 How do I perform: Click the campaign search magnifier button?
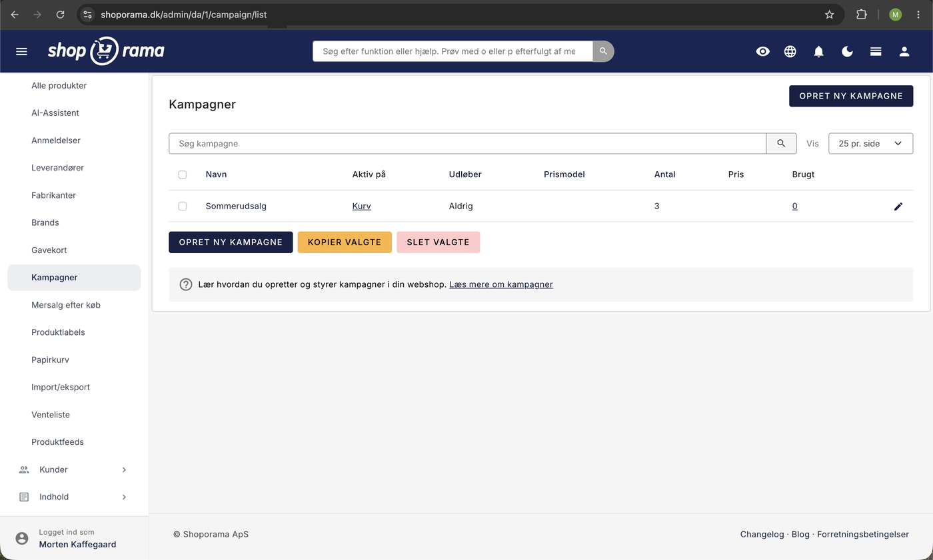[x=781, y=143]
